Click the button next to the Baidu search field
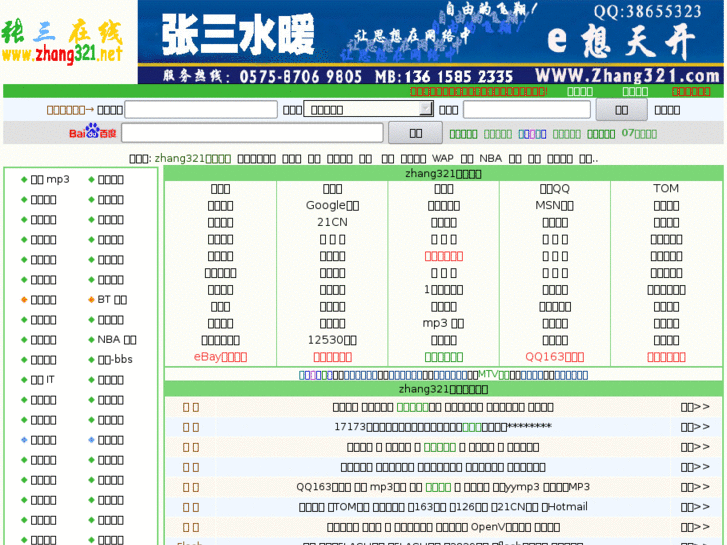 [415, 133]
